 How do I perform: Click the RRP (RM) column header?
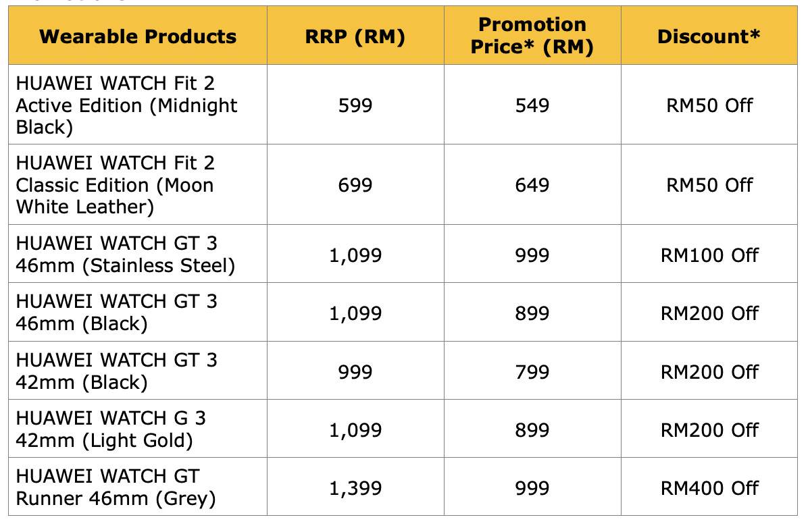[x=355, y=36]
